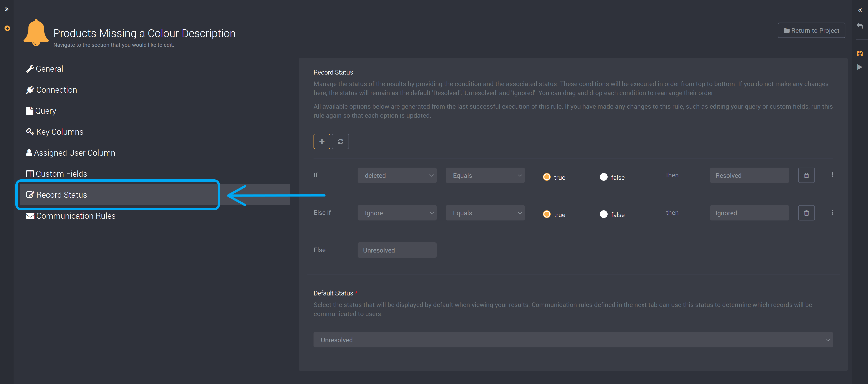Click the file icon beside Query
868x384 pixels.
tap(30, 111)
